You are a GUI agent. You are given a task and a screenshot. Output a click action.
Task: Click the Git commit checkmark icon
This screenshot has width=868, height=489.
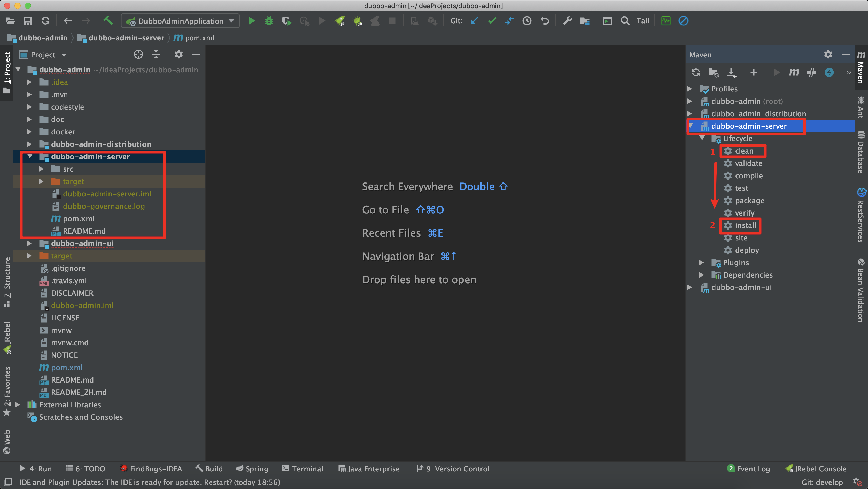pos(492,21)
